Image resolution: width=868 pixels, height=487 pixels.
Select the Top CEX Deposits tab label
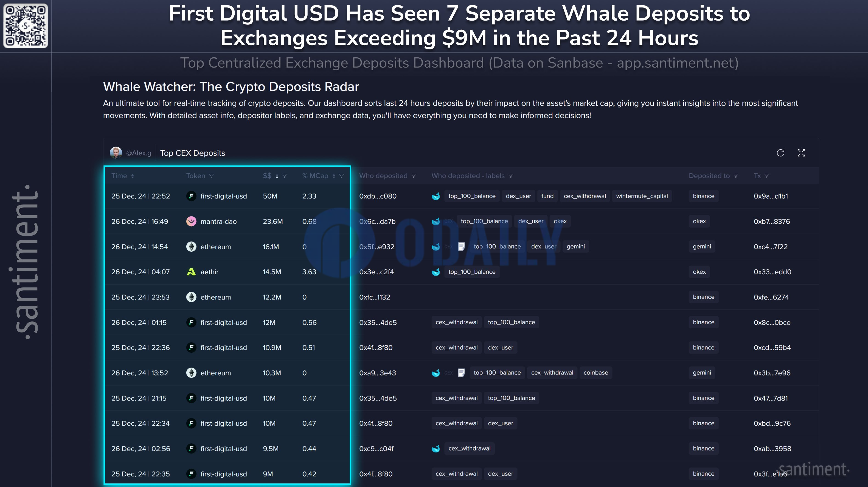point(192,153)
